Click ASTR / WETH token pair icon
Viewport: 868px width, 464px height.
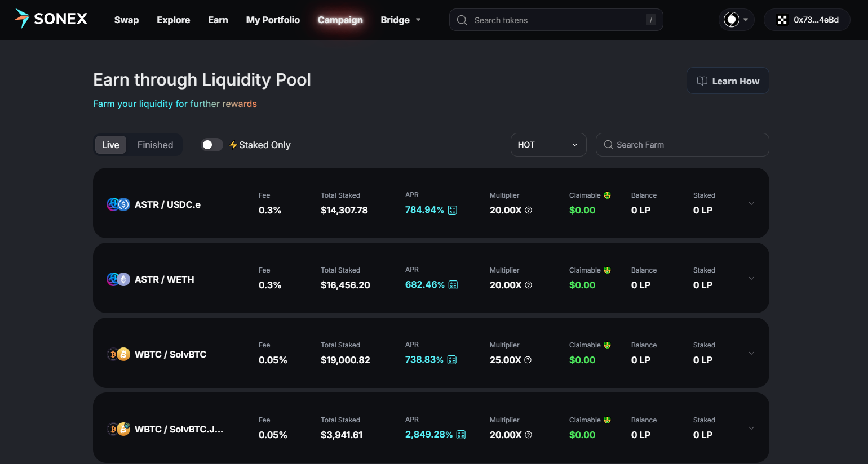click(x=118, y=279)
